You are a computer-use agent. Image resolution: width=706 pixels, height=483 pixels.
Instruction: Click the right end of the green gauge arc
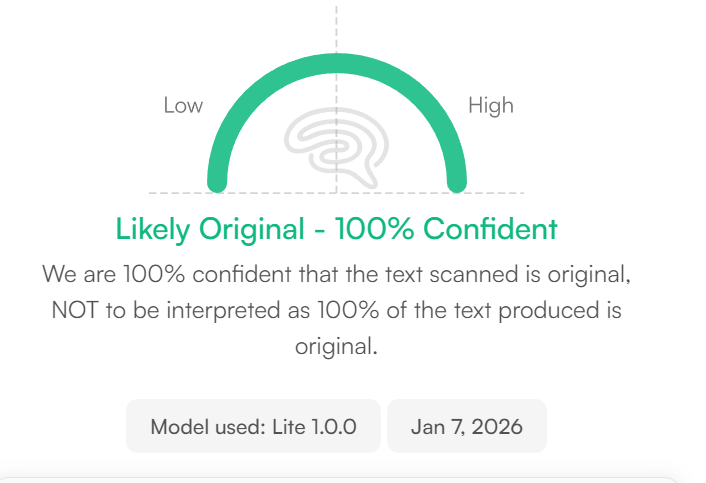pos(457,182)
